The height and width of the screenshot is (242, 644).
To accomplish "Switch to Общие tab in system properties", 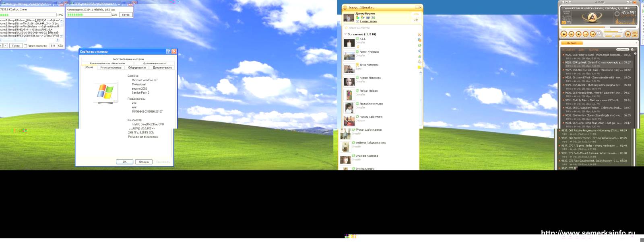I will [x=89, y=68].
